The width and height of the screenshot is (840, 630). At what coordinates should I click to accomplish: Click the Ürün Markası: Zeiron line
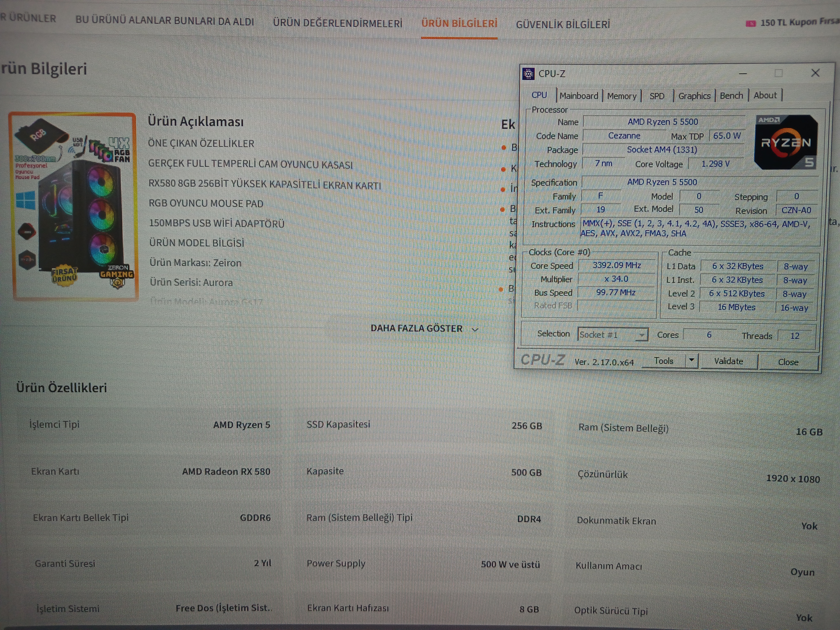pos(195,263)
